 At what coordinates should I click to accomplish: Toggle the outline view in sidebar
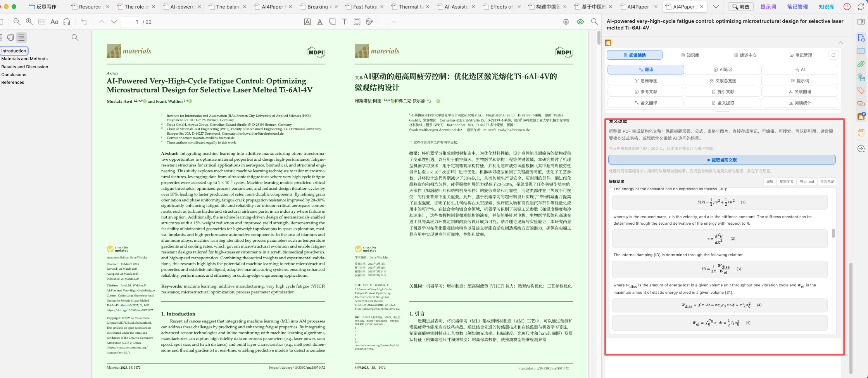(x=21, y=38)
